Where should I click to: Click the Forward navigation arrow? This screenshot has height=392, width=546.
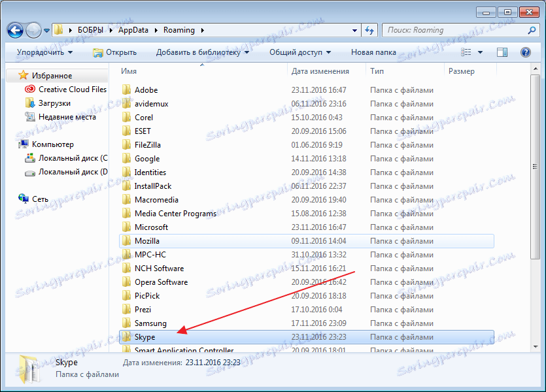(33, 31)
